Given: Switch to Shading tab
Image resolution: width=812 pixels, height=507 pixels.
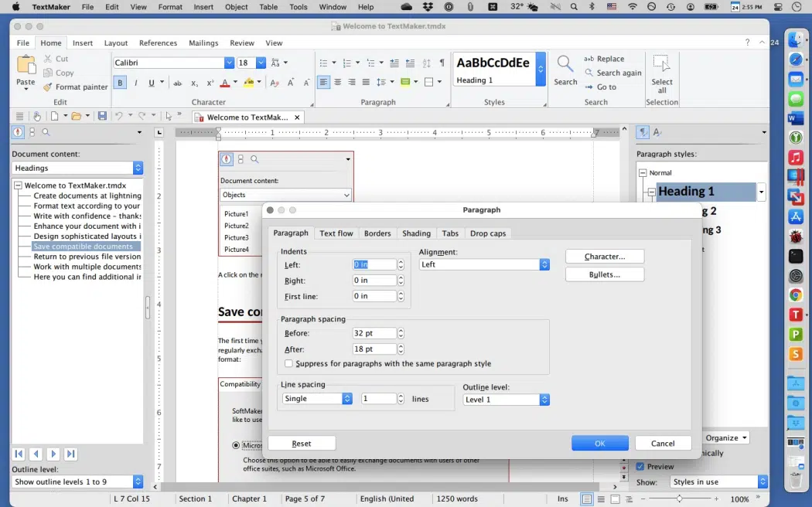Looking at the screenshot, I should click(x=416, y=233).
